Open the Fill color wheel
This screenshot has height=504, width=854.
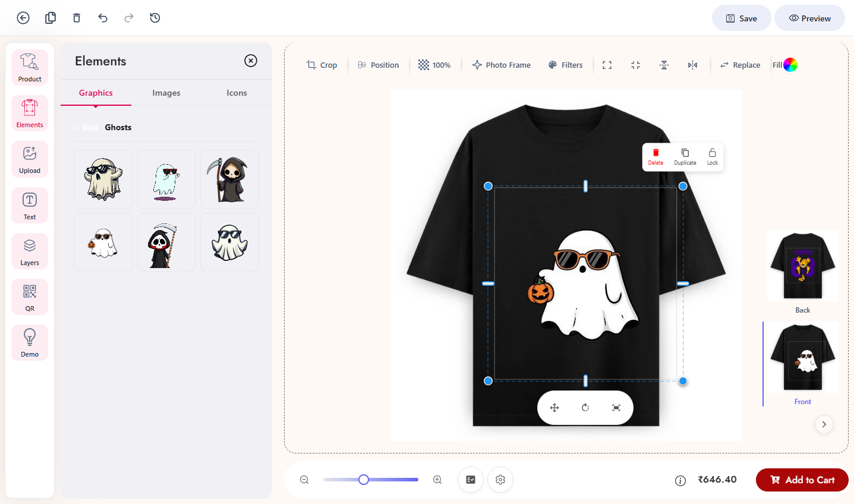790,65
